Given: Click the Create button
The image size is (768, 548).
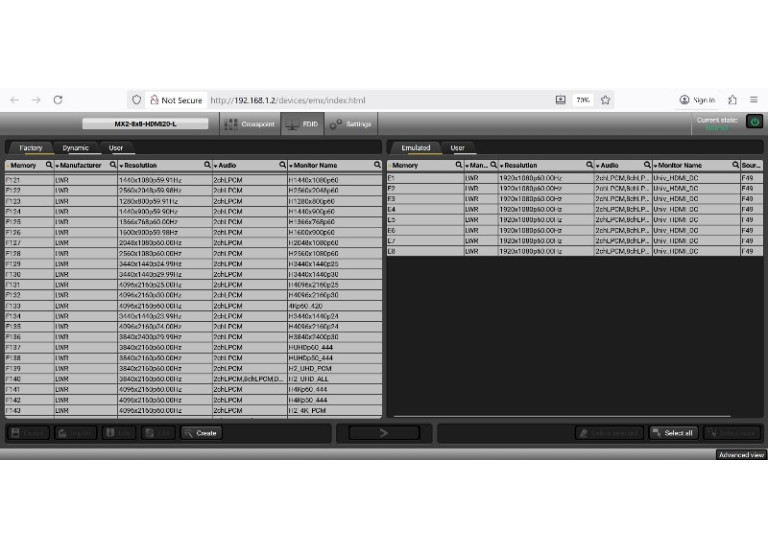Looking at the screenshot, I should pos(201,433).
